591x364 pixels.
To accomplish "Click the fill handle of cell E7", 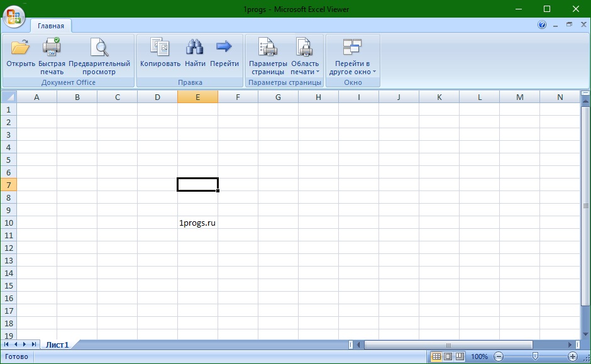I will 218,190.
